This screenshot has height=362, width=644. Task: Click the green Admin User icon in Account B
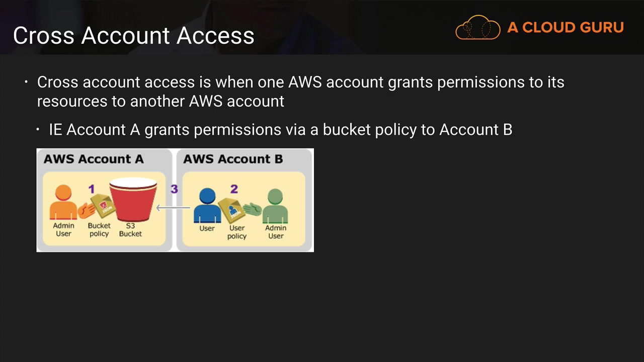point(275,206)
